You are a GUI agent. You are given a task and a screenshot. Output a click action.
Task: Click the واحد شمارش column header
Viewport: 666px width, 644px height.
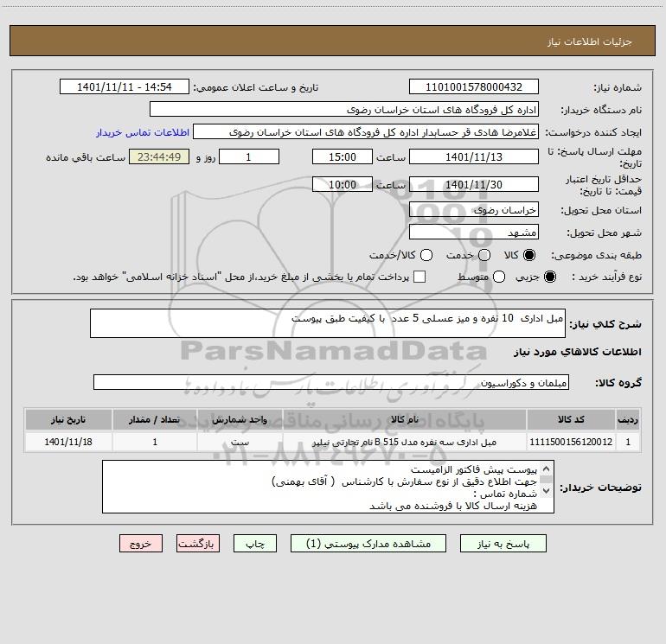click(x=240, y=419)
